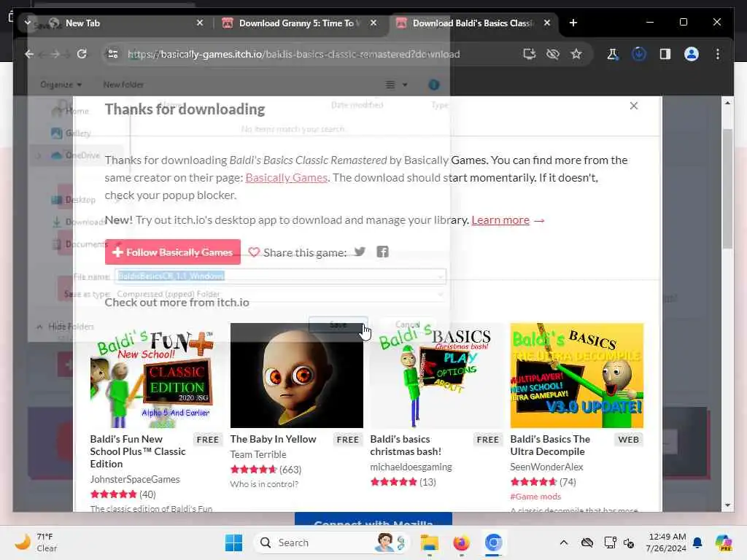Open JohnsterSpaceGames author page
747x560 pixels.
[x=135, y=480]
